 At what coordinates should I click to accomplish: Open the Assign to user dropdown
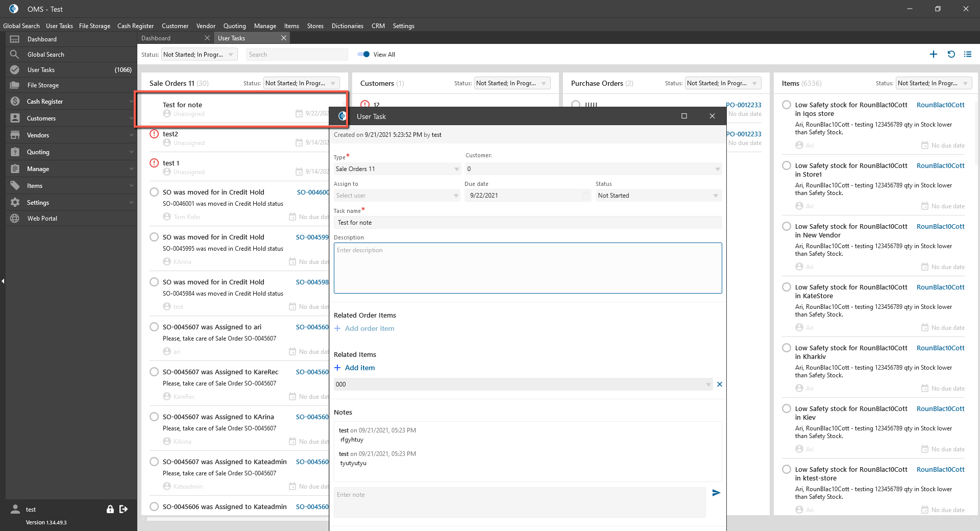[x=397, y=196]
